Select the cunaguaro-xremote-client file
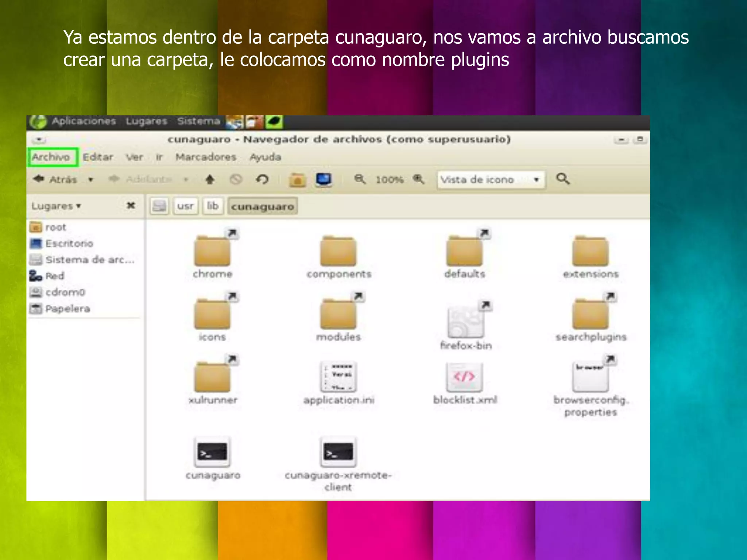Viewport: 747px width, 560px height. [x=338, y=464]
